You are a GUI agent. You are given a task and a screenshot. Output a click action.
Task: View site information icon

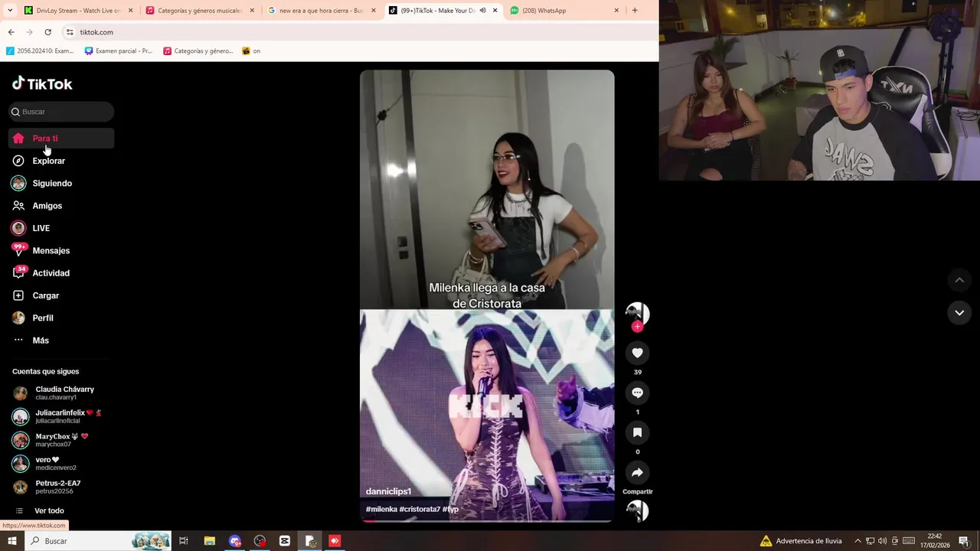tap(70, 32)
